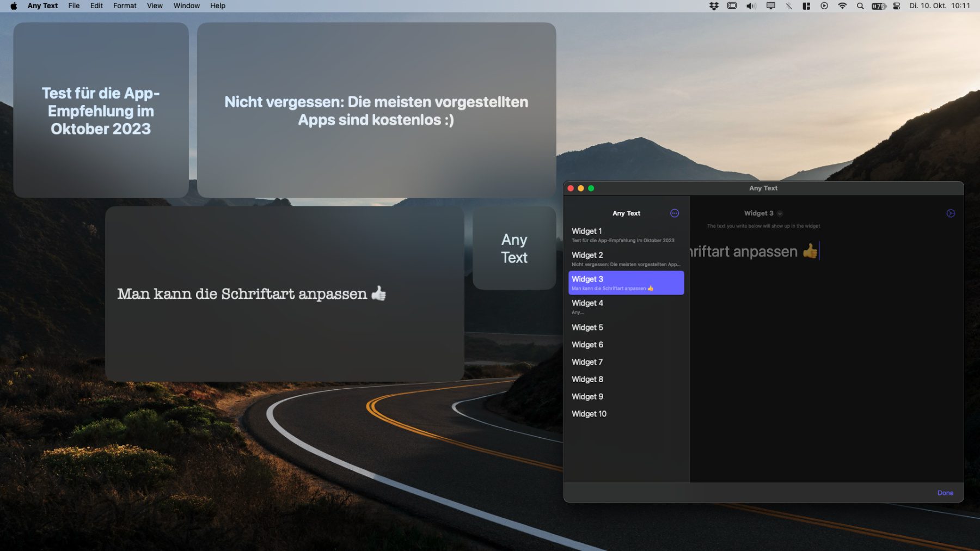The height and width of the screenshot is (551, 980).
Task: Click the battery status icon
Action: (878, 6)
